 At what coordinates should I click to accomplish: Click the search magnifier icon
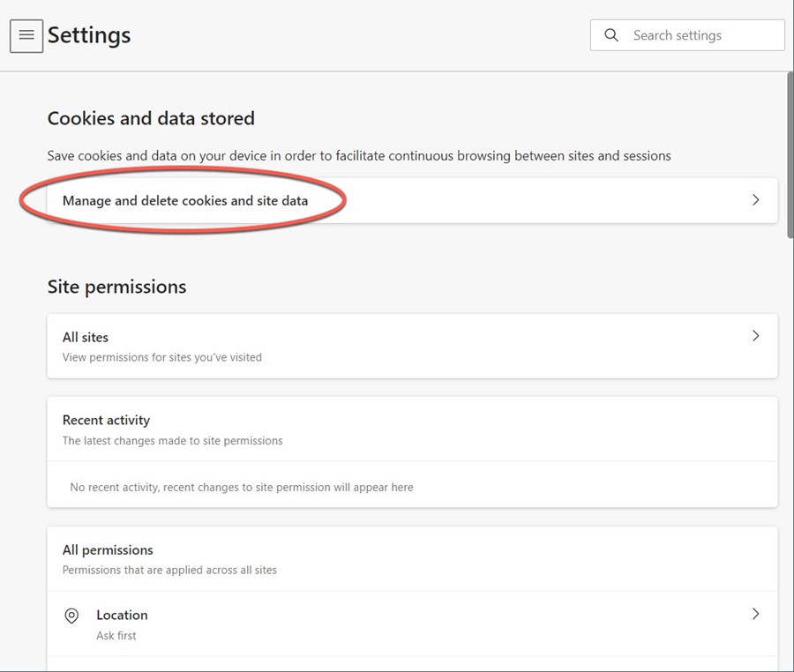[611, 35]
